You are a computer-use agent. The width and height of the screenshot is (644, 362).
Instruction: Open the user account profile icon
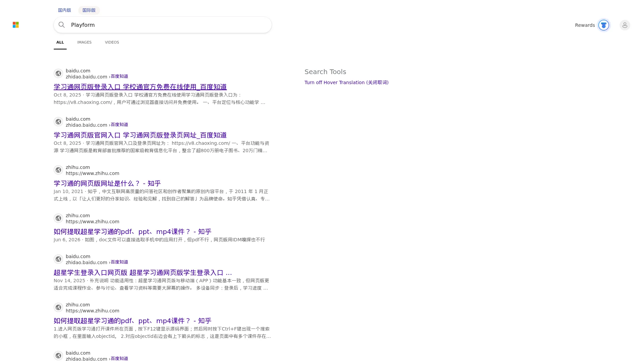pos(625,25)
